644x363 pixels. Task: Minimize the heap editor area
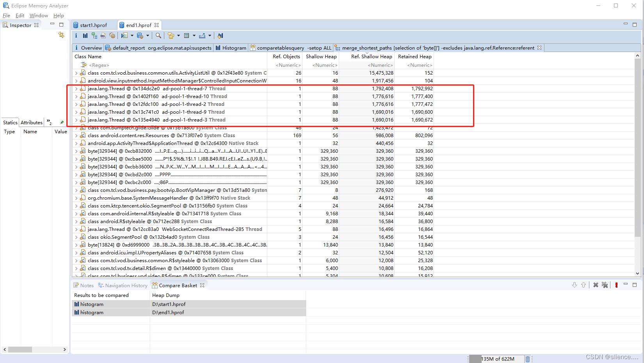[x=626, y=24]
